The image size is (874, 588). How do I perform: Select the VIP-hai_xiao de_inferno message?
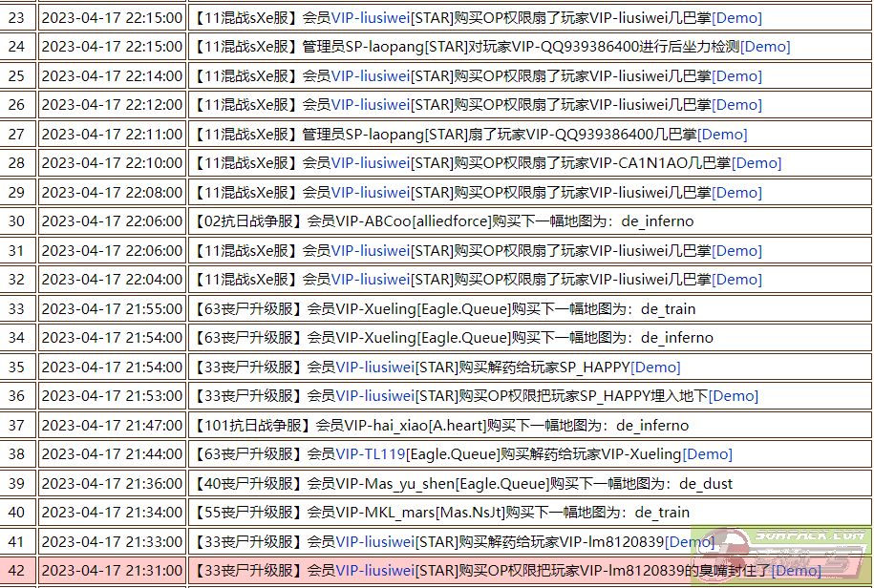[x=439, y=426]
